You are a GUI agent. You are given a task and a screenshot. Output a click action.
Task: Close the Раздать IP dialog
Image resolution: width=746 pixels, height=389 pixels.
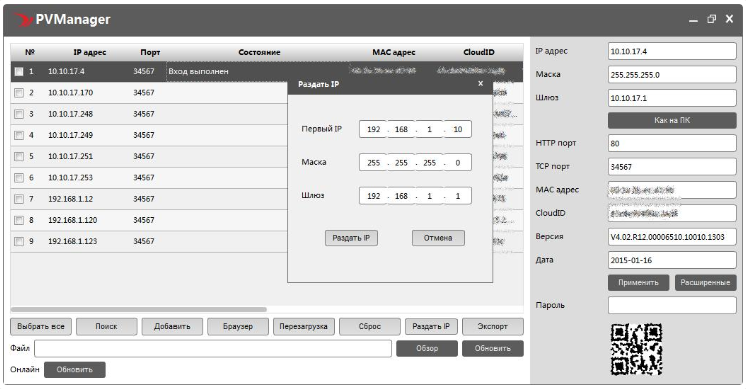click(481, 84)
